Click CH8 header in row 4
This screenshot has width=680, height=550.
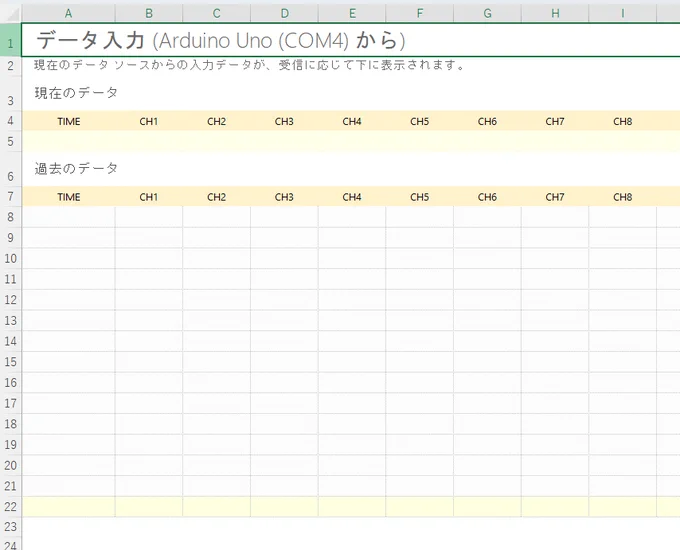click(x=622, y=121)
